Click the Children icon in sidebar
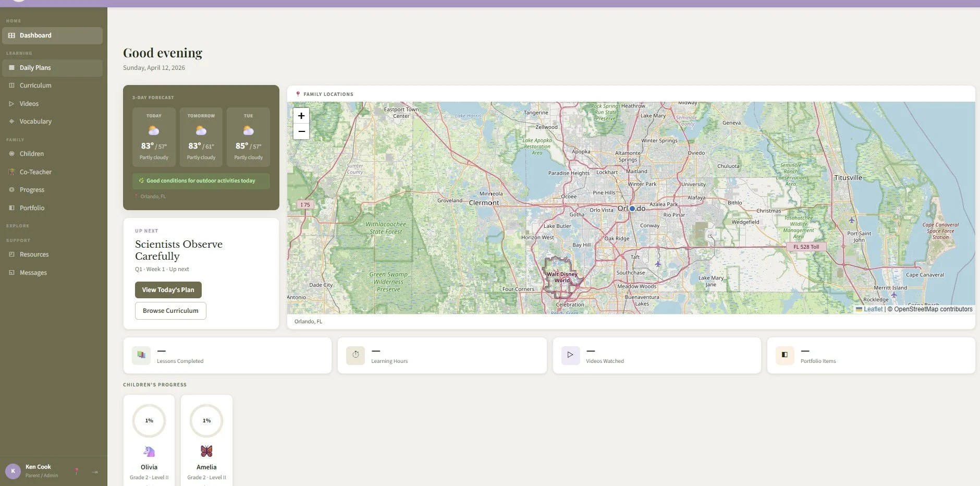Screen dimensions: 980x486 (11, 154)
